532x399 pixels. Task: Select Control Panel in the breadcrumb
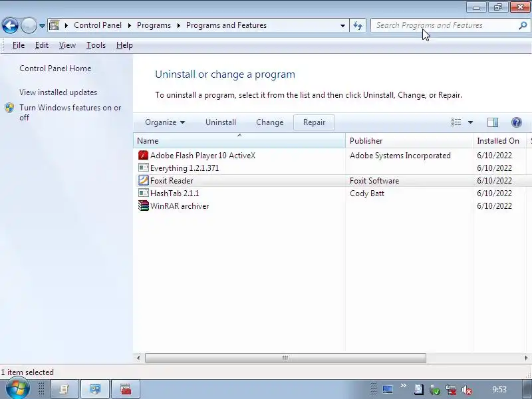98,25
